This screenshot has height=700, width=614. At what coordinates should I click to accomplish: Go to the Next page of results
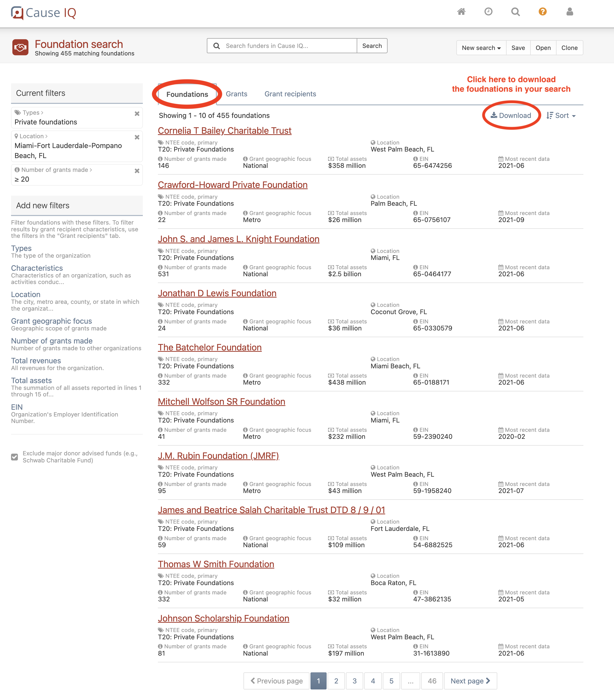[x=470, y=681]
